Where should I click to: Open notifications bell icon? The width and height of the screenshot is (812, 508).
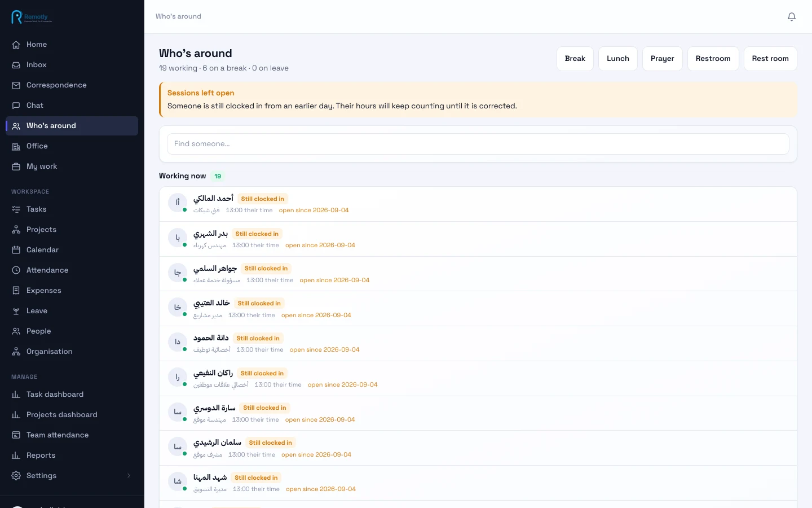click(x=792, y=17)
